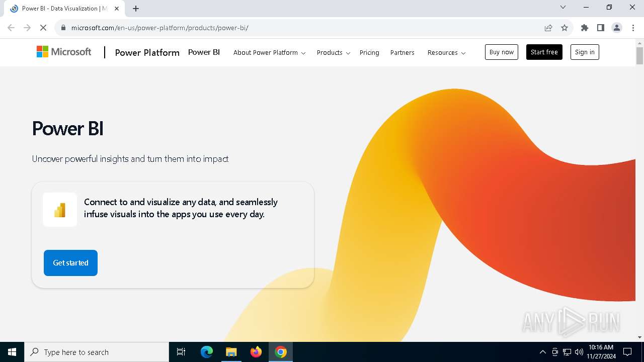Click the "Power BI" page heading
644x362 pixels.
click(x=68, y=129)
